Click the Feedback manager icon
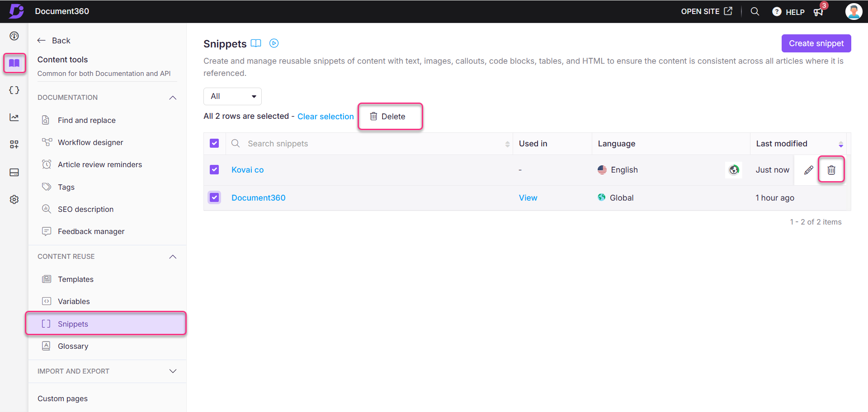Image resolution: width=868 pixels, height=412 pixels. [47, 231]
